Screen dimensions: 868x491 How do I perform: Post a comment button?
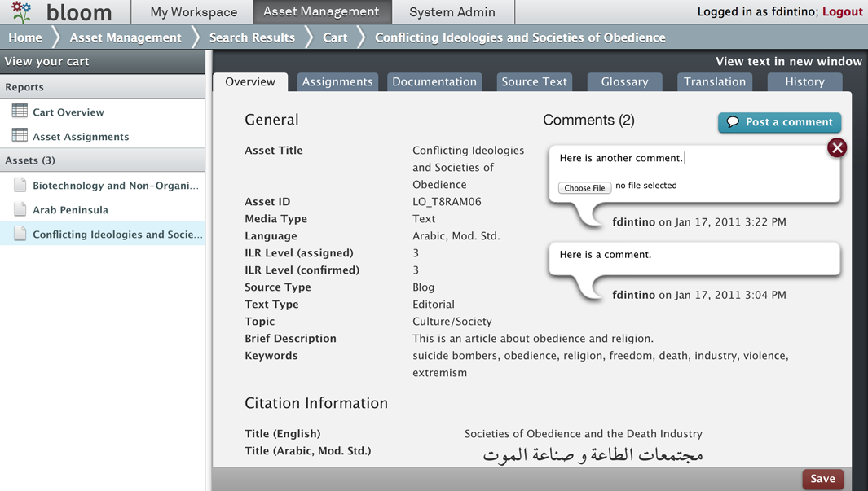(x=779, y=122)
